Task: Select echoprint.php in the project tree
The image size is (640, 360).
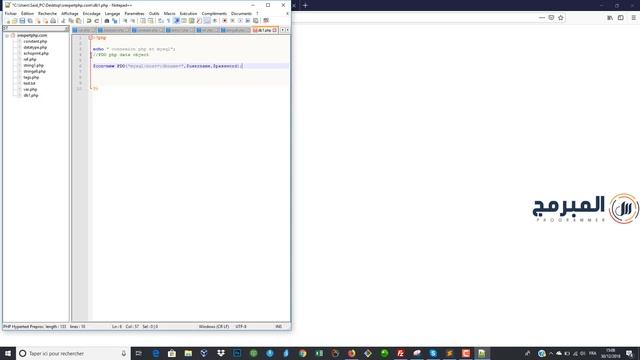Action: [x=36, y=53]
